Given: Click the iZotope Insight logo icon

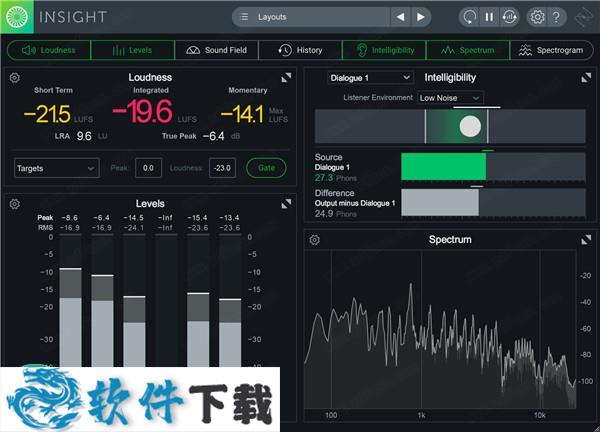Looking at the screenshot, I should [x=17, y=17].
